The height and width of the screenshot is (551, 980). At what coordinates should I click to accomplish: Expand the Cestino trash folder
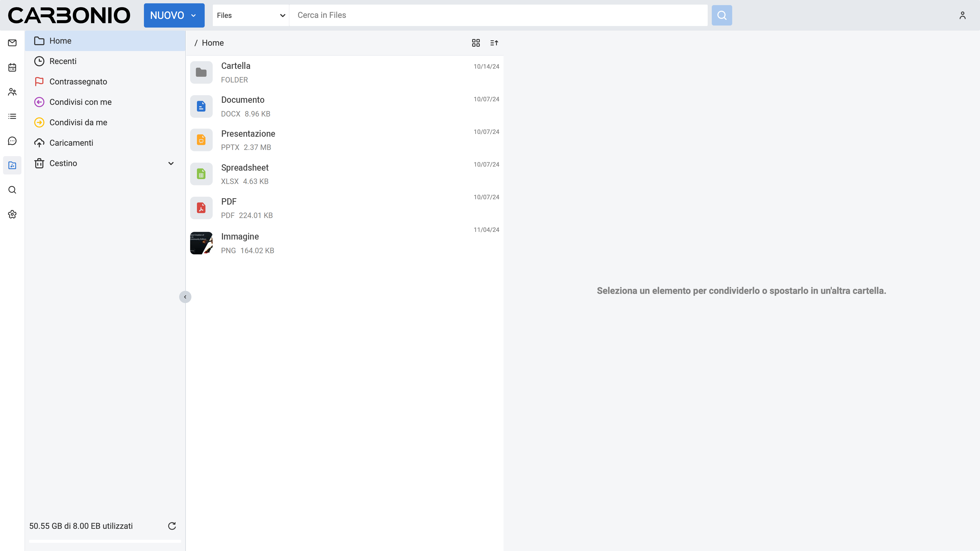click(x=171, y=163)
